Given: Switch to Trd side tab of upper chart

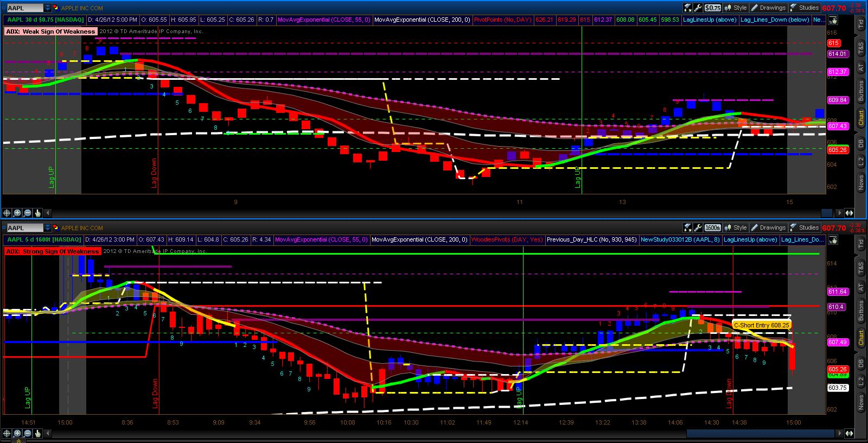Looking at the screenshot, I should pyautogui.click(x=860, y=23).
